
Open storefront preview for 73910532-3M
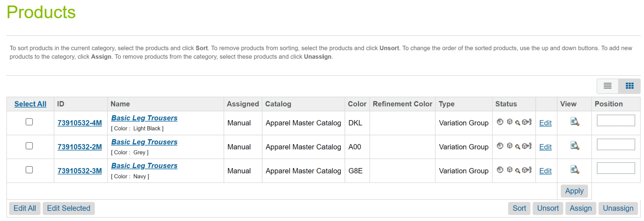575,169
